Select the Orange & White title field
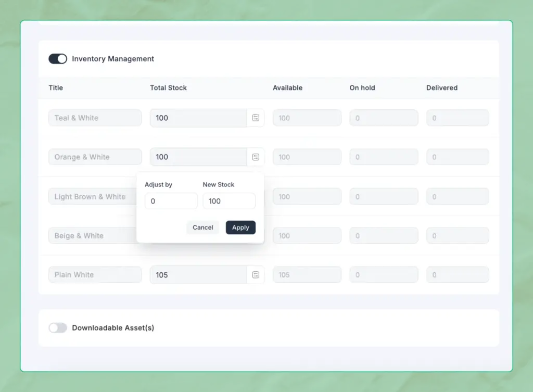This screenshot has width=533, height=392. click(x=95, y=157)
